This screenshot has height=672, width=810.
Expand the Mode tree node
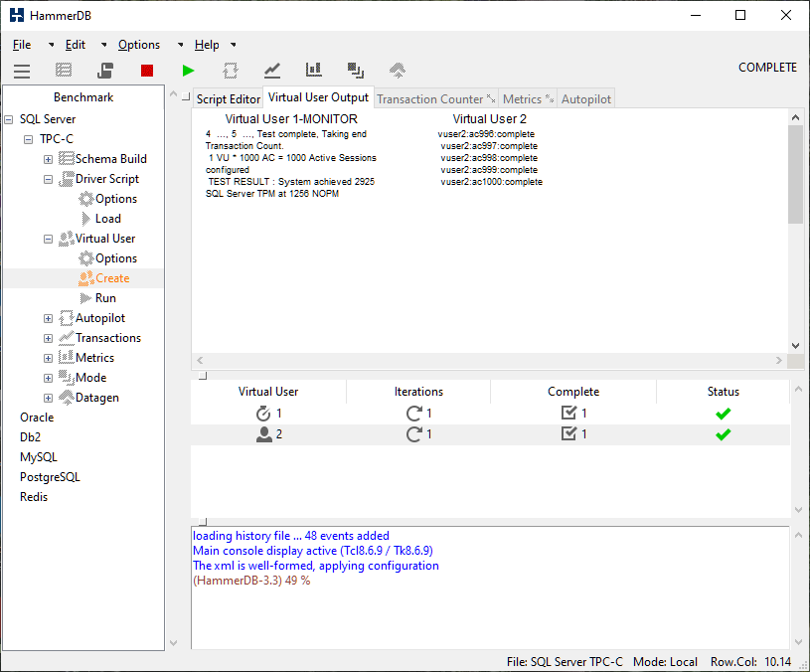(48, 378)
